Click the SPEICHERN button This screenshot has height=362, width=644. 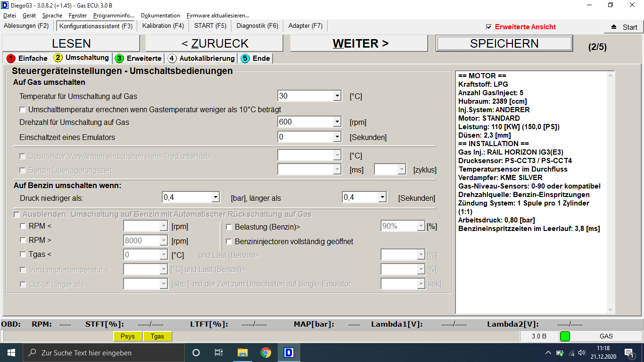[x=504, y=43]
